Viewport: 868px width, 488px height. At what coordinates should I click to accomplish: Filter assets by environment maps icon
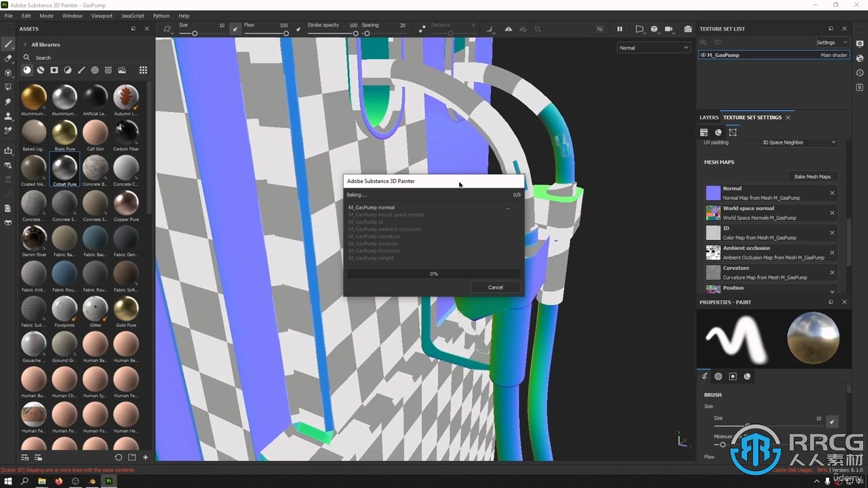(x=122, y=70)
